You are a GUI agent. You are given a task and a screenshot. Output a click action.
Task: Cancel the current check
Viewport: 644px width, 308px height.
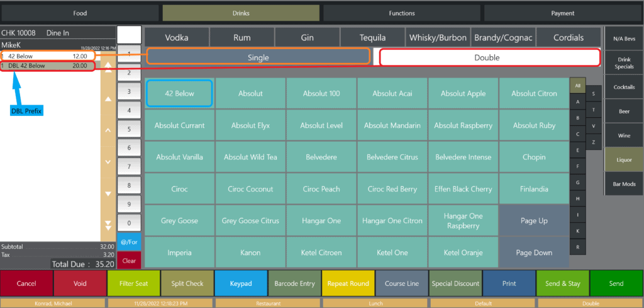26,283
